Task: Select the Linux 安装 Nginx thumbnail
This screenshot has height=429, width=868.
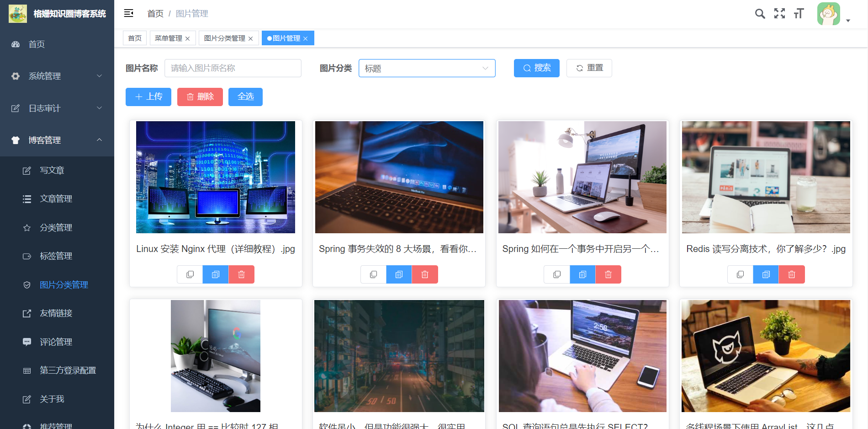Action: [216, 177]
